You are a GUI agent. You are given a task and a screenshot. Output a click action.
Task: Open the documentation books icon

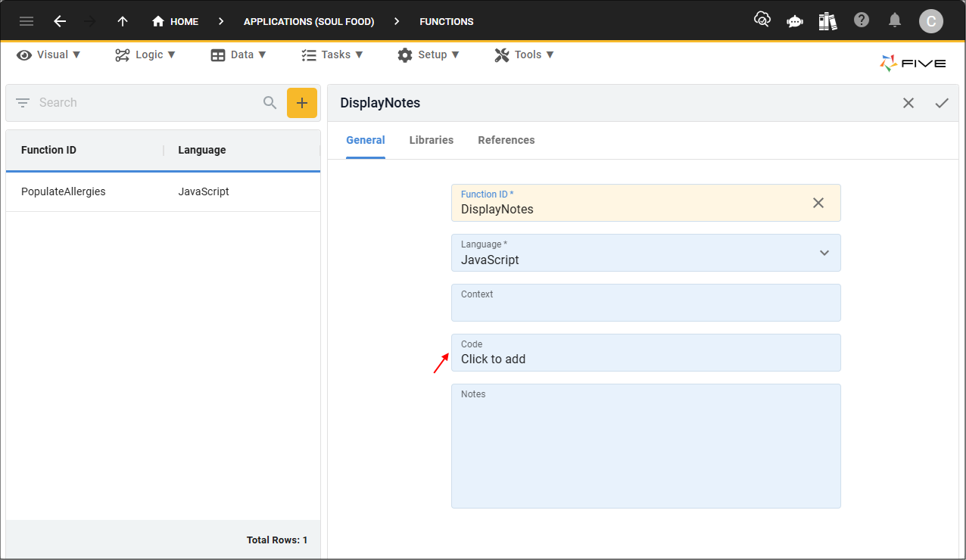pyautogui.click(x=827, y=20)
